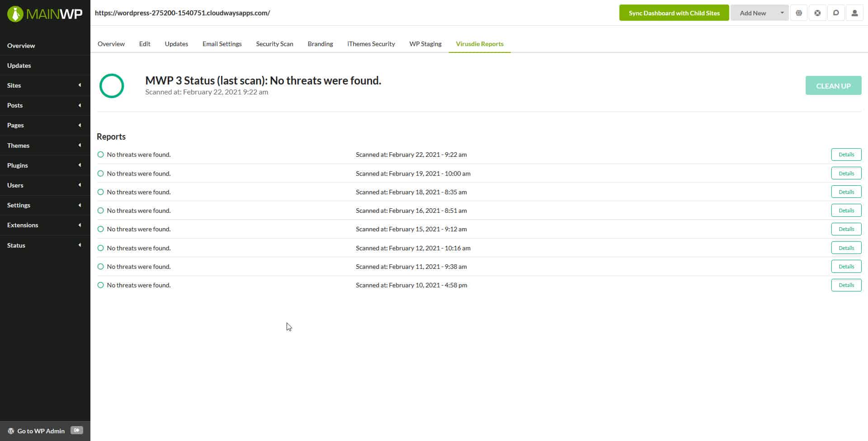Image resolution: width=868 pixels, height=441 pixels.
Task: Click the MainWP logo
Action: pos(45,14)
